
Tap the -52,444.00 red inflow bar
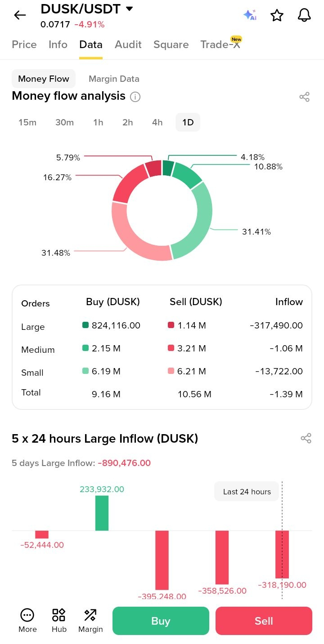tap(42, 534)
